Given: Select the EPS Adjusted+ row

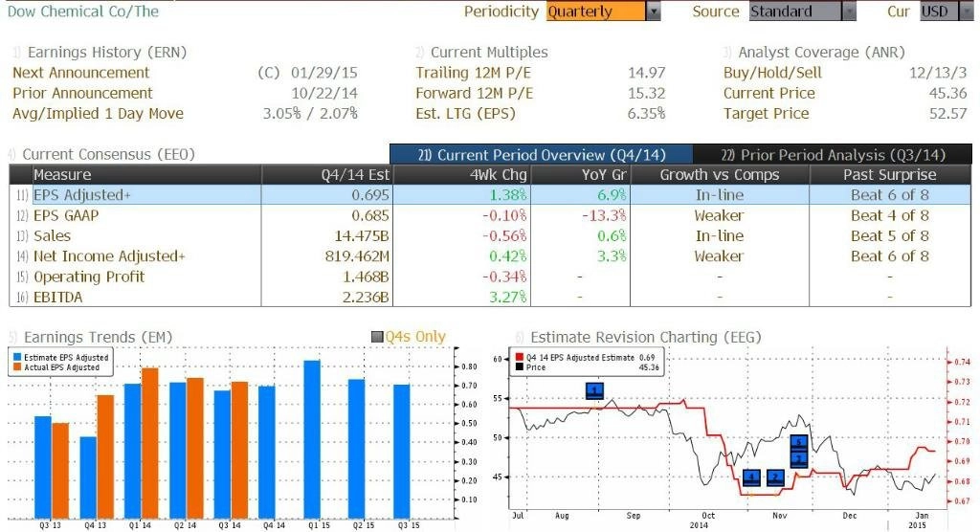Looking at the screenshot, I should tap(490, 195).
